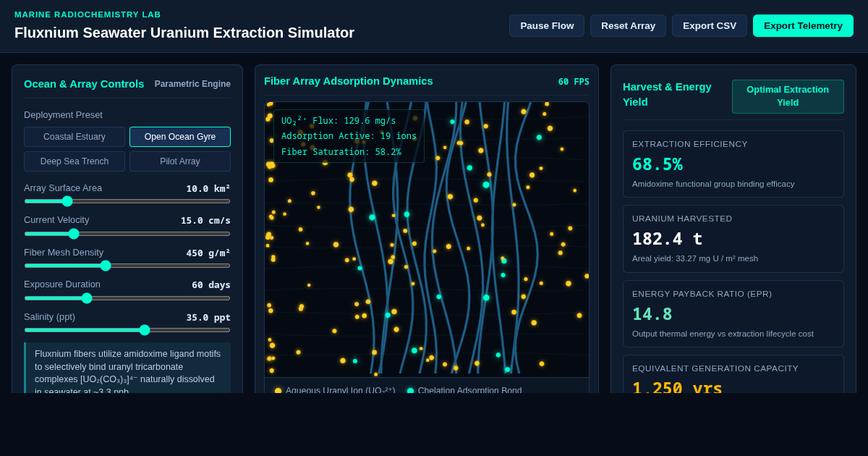Viewport: 868px width, 456px height.
Task: Click the 1,250 yrs generation capacity value
Action: point(677,388)
